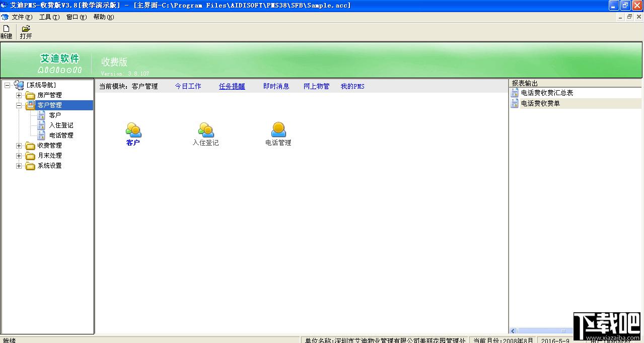Open the 帮助 menu

pos(104,17)
